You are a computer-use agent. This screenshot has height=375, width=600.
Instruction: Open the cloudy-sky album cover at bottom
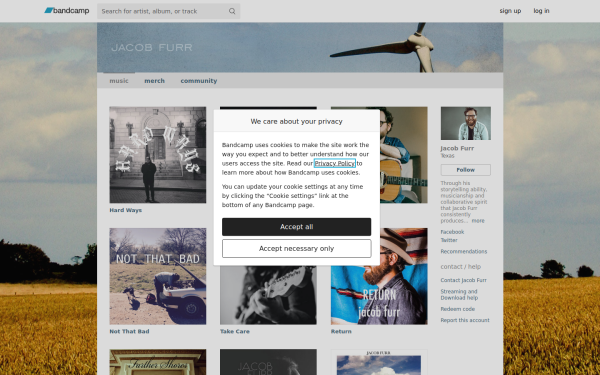click(379, 362)
